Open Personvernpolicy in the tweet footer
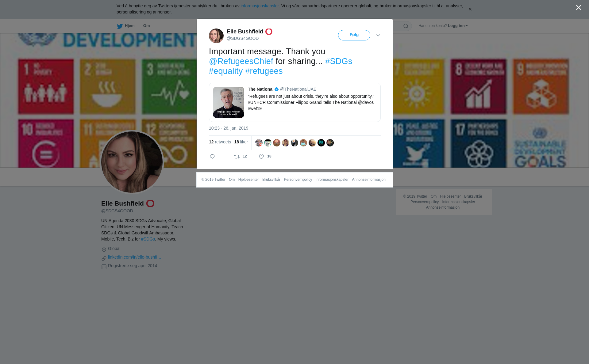 coord(298,180)
